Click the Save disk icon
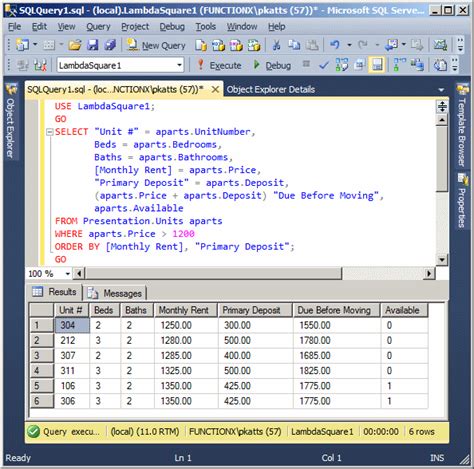Viewport: 474px width, 469px height. (92, 45)
